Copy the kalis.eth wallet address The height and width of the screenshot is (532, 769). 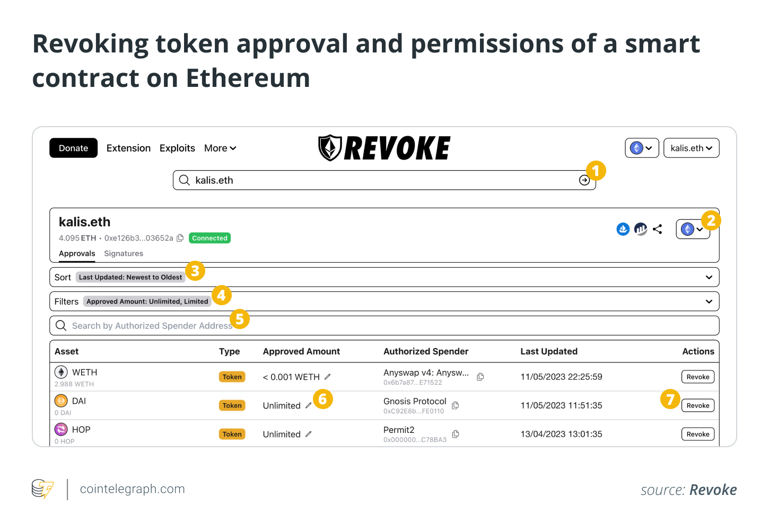click(180, 238)
